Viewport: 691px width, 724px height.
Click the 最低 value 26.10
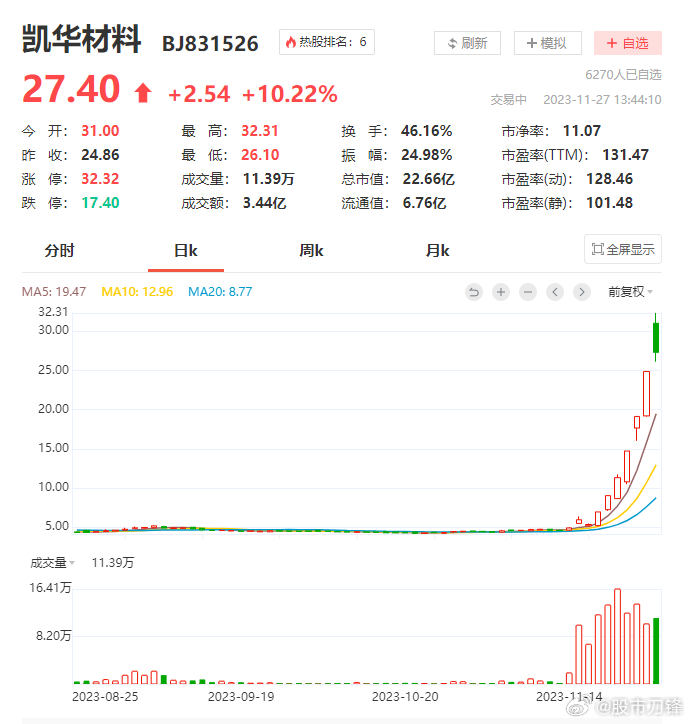tap(260, 155)
